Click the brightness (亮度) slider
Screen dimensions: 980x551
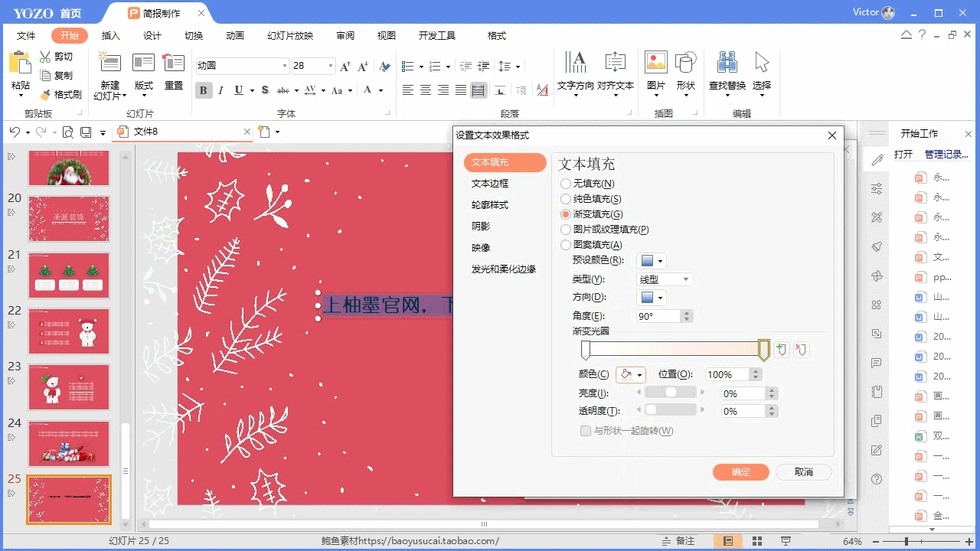[671, 393]
